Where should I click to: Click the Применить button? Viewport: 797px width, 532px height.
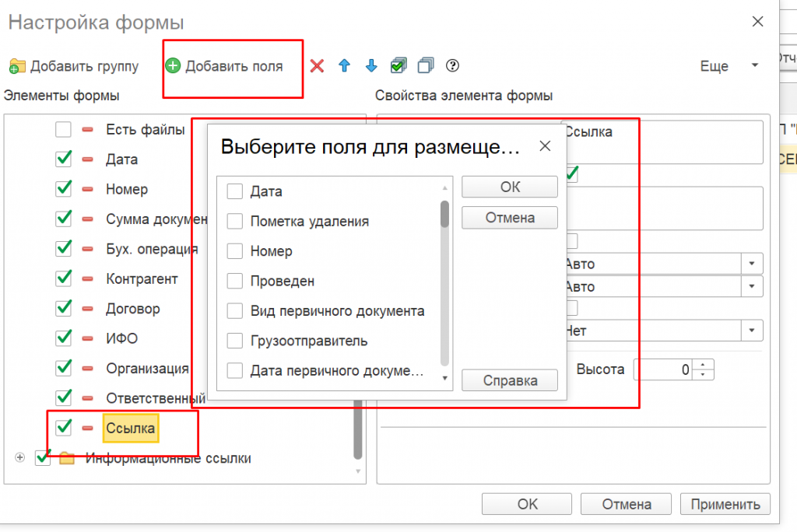click(x=725, y=504)
